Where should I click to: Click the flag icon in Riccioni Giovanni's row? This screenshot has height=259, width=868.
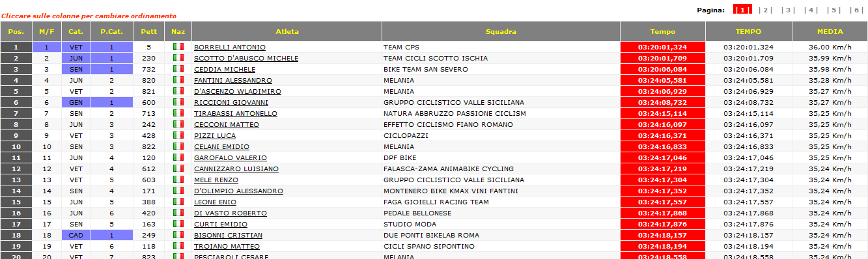[178, 102]
